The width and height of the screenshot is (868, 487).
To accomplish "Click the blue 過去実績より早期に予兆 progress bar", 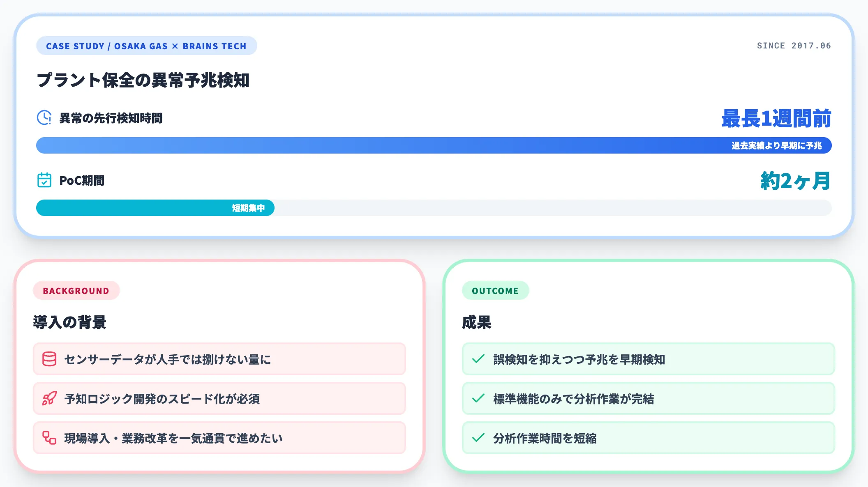I will 434,145.
